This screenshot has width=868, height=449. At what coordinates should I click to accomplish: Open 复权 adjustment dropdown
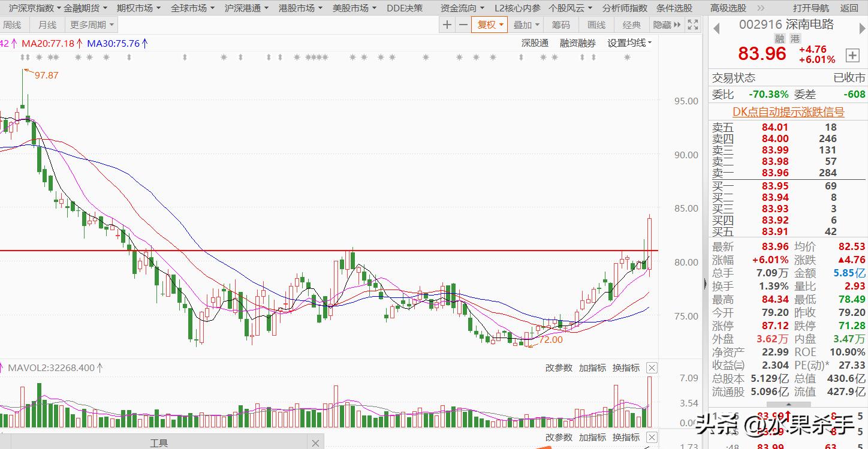[x=490, y=25]
